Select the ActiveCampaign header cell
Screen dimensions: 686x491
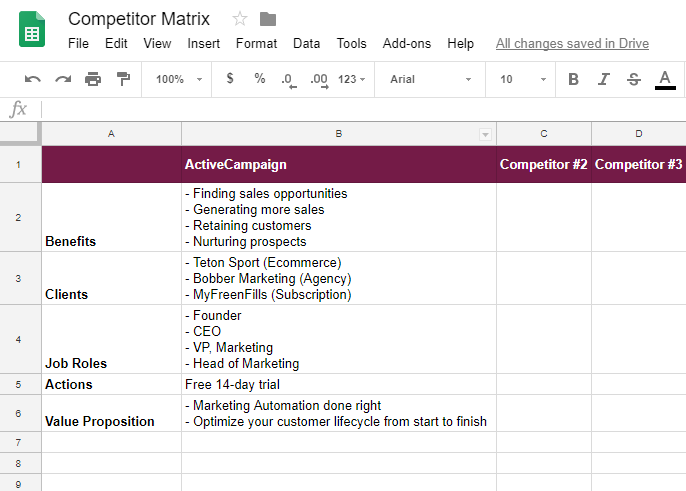[339, 165]
